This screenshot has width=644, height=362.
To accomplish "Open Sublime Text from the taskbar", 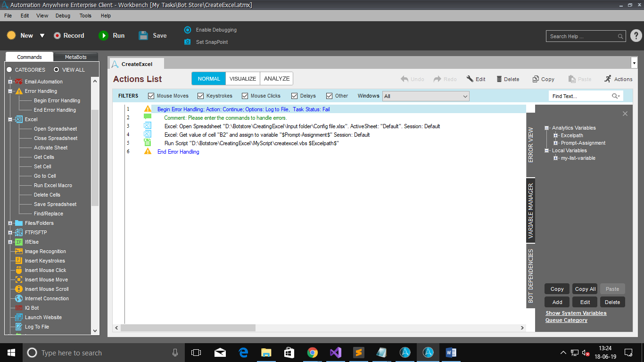I will click(358, 353).
